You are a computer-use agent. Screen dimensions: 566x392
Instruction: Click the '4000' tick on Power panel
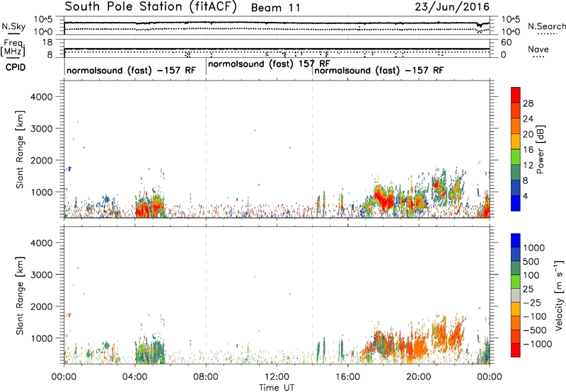point(41,97)
